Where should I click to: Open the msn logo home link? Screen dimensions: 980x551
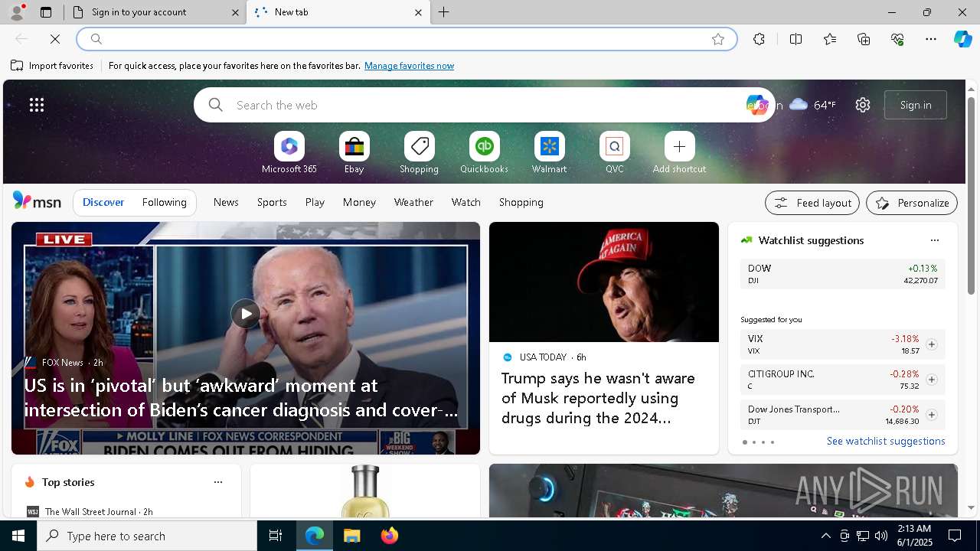tap(37, 201)
